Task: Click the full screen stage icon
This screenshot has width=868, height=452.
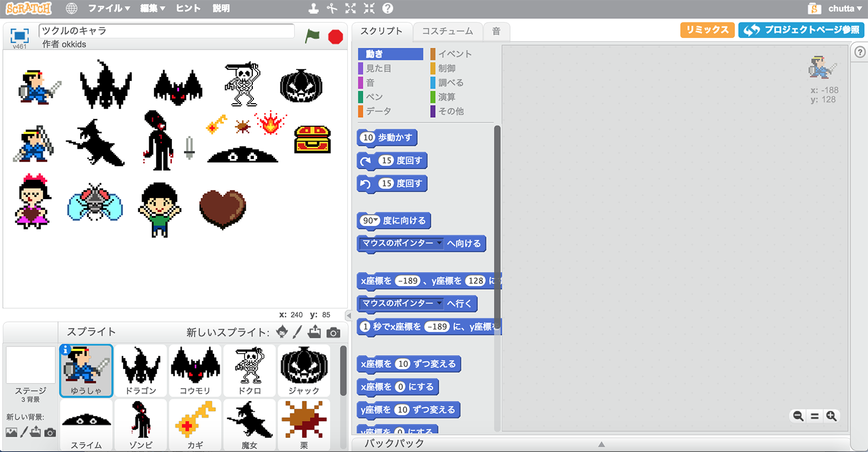Action: coord(20,36)
